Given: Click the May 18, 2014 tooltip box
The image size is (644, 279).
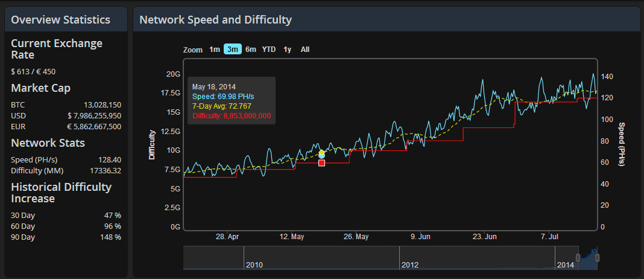Looking at the screenshot, I should click(x=232, y=101).
